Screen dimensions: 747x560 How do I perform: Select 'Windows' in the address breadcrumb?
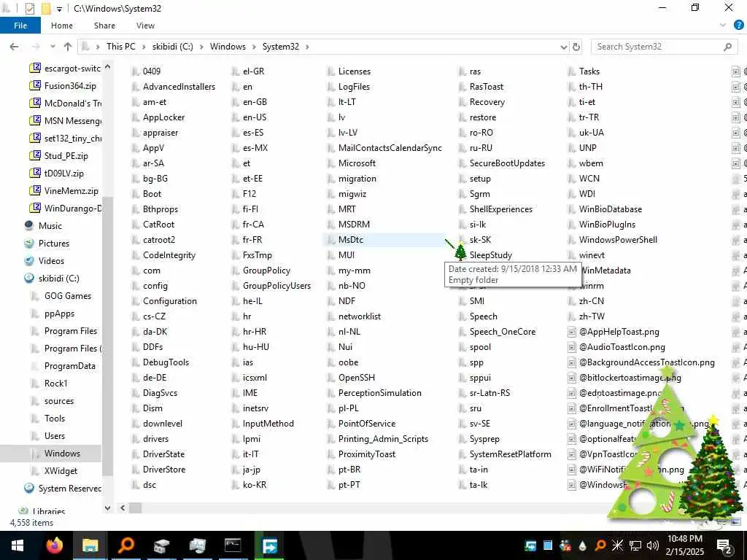click(228, 47)
